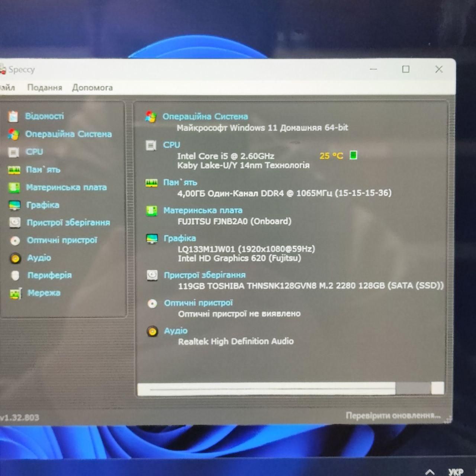Click the Оптичні пристрої не виявлено text
This screenshot has height=476, width=476.
(239, 314)
